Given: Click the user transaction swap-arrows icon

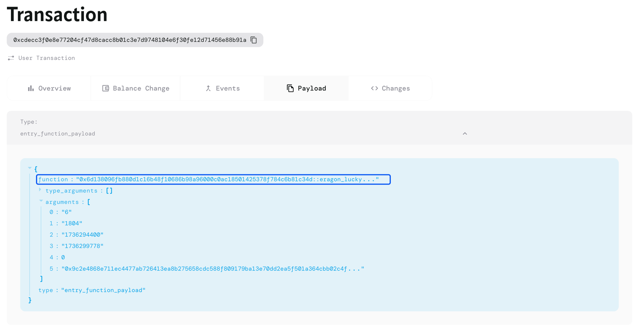Looking at the screenshot, I should point(11,58).
